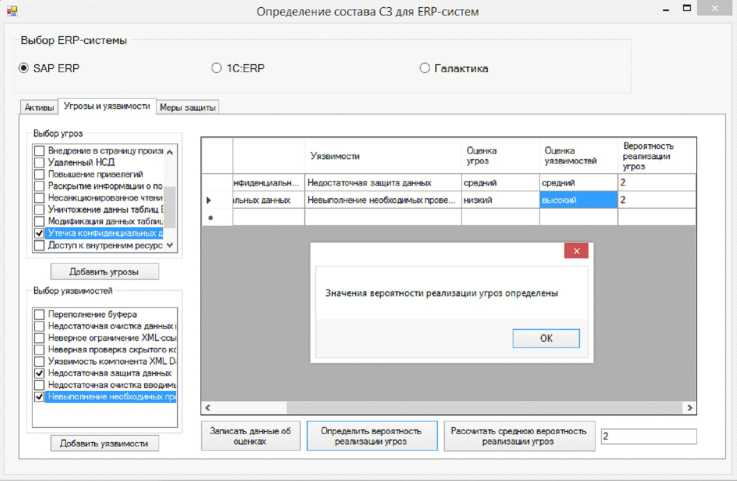Click the Оценка уязвимостей column header
Screen dimensions: 737x481
click(x=578, y=156)
